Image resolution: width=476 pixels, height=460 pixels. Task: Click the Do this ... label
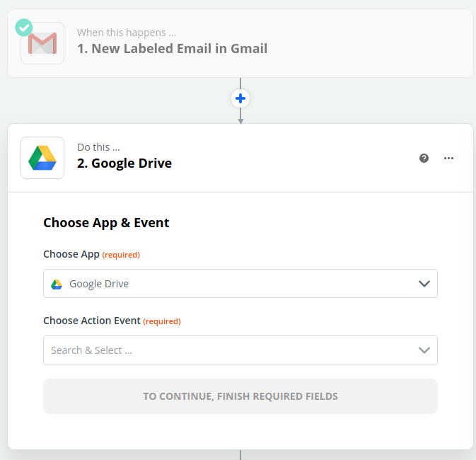tap(98, 147)
